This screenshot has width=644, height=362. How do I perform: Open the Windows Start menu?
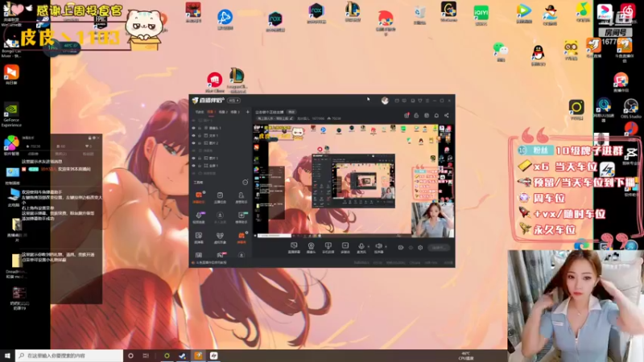[x=7, y=356]
